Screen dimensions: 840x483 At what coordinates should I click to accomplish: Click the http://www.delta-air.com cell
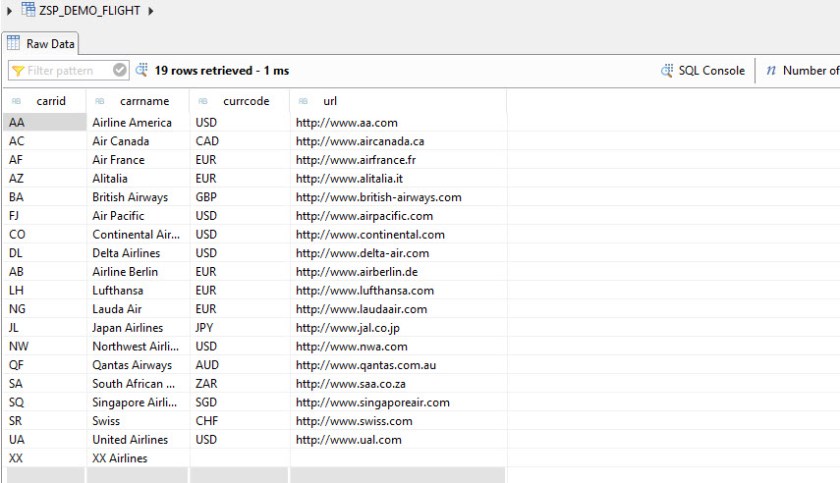(398, 253)
